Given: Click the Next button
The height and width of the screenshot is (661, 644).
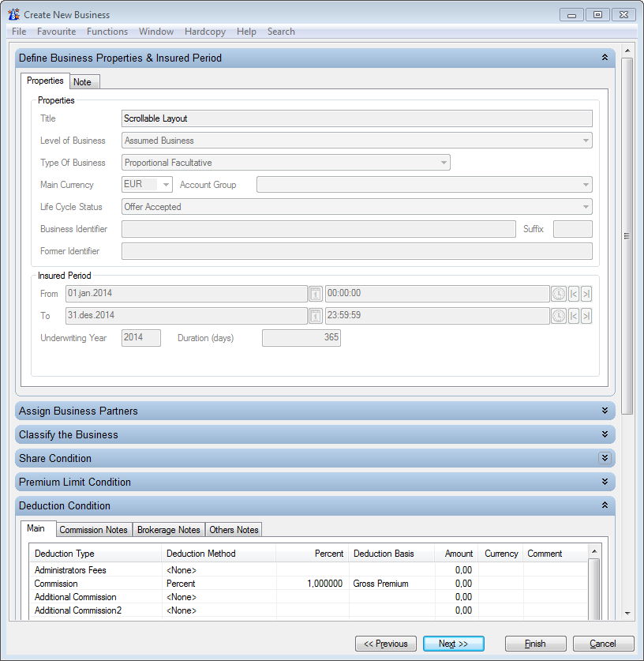Looking at the screenshot, I should (453, 643).
